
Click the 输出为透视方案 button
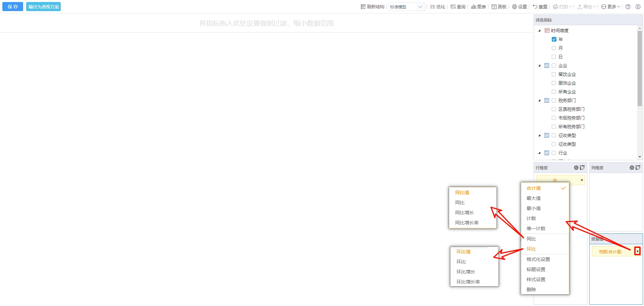coord(44,7)
